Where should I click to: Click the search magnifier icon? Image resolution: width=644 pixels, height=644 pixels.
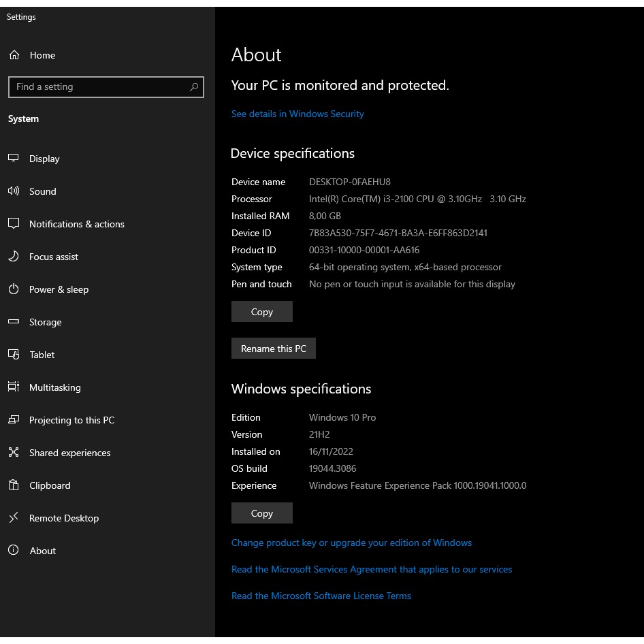point(194,86)
